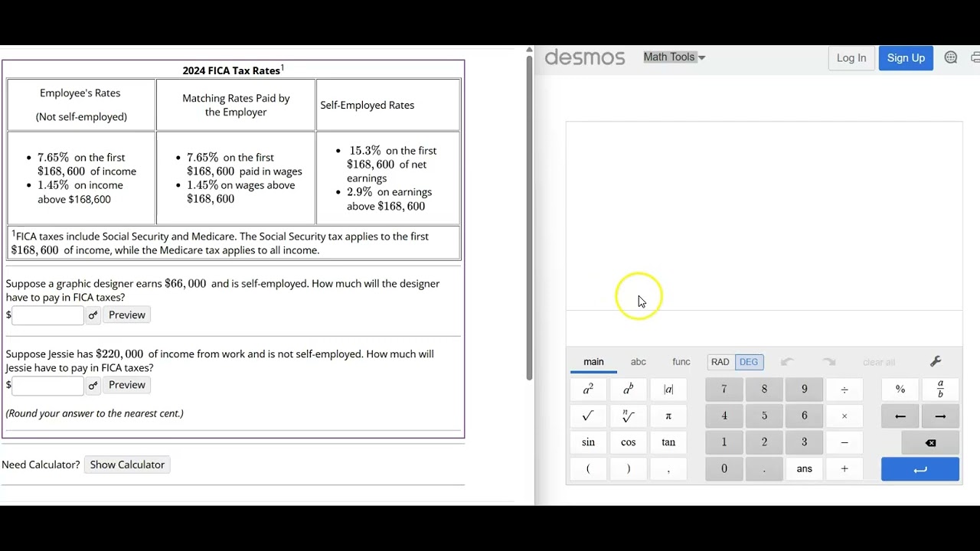Click the designer FICA tax answer field
Screen dimensions: 980x551
pyautogui.click(x=47, y=315)
